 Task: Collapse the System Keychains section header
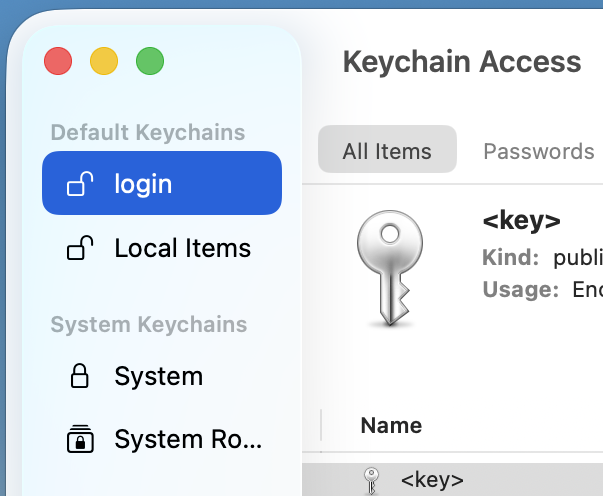click(x=148, y=324)
